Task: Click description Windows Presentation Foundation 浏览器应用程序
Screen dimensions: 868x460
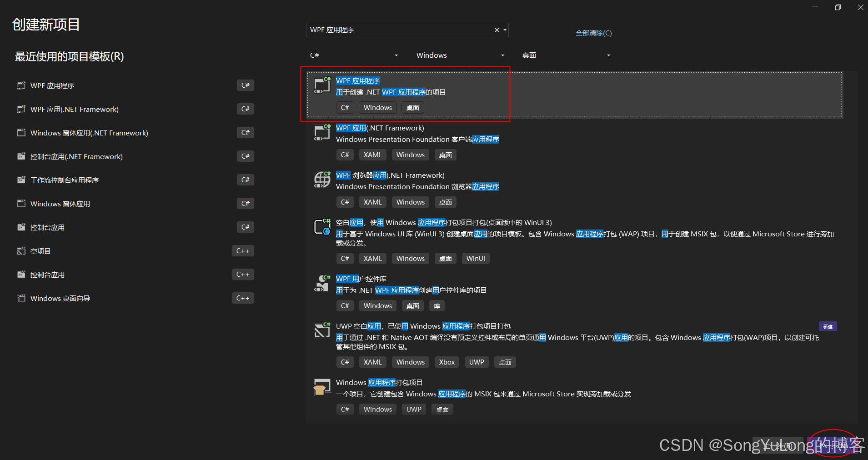Action: 417,187
